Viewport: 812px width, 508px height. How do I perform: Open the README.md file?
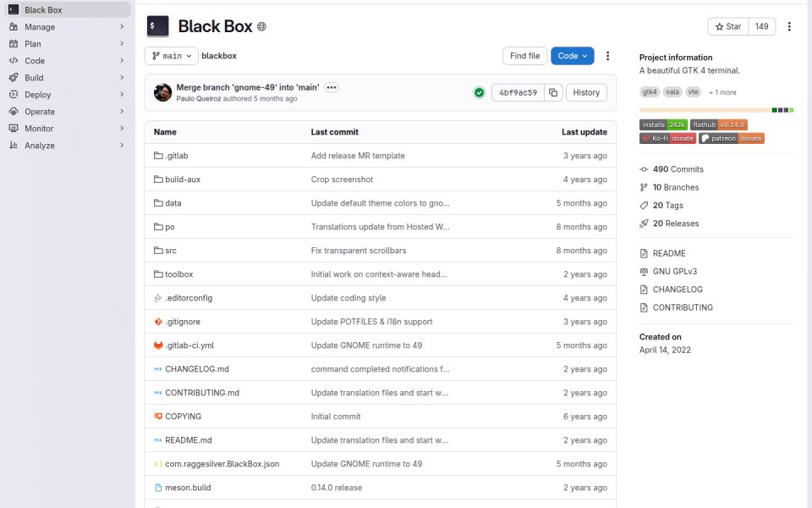pyautogui.click(x=189, y=440)
